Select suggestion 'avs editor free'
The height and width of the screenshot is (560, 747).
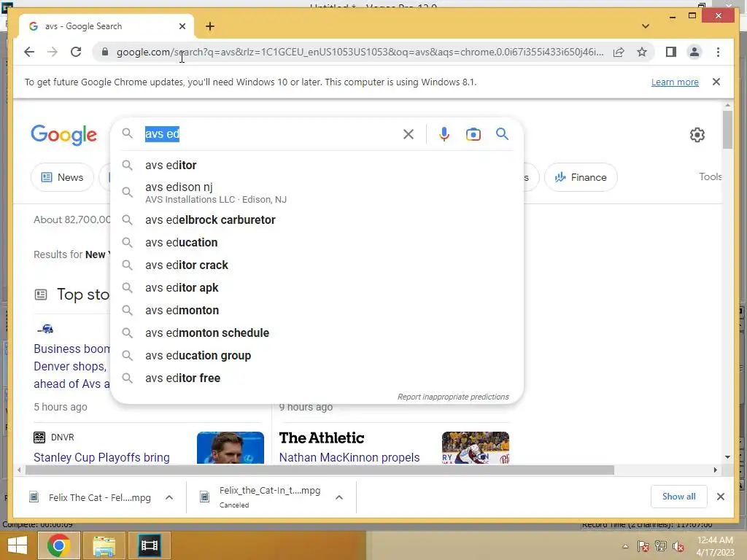317,378
